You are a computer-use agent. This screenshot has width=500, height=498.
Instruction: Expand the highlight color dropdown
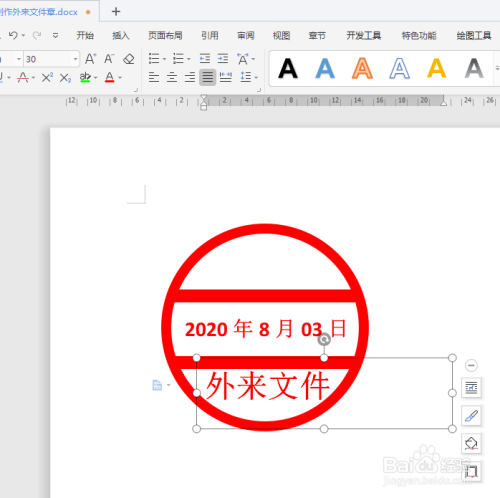pyautogui.click(x=96, y=78)
